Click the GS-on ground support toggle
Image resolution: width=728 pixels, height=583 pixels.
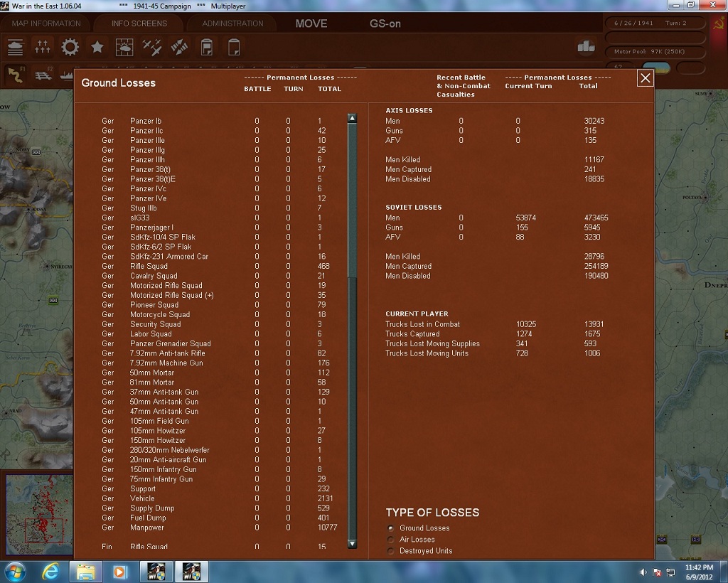point(385,23)
